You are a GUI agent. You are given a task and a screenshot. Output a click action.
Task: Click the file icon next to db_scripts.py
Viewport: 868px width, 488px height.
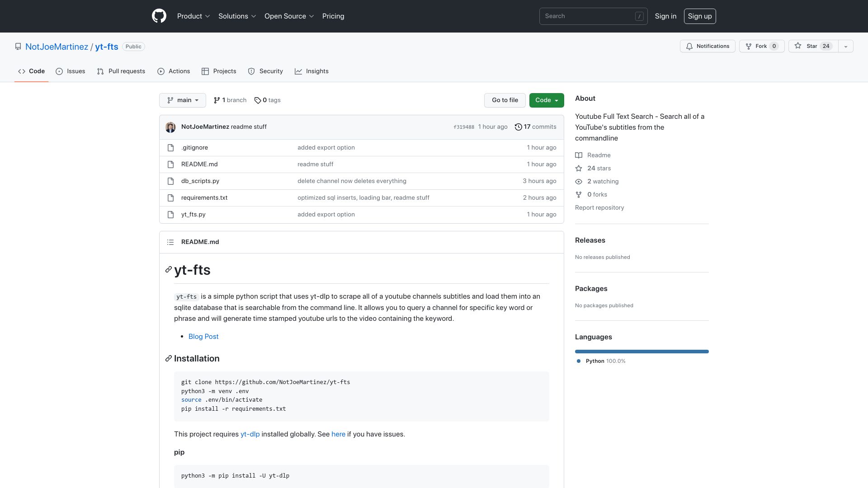tap(170, 181)
